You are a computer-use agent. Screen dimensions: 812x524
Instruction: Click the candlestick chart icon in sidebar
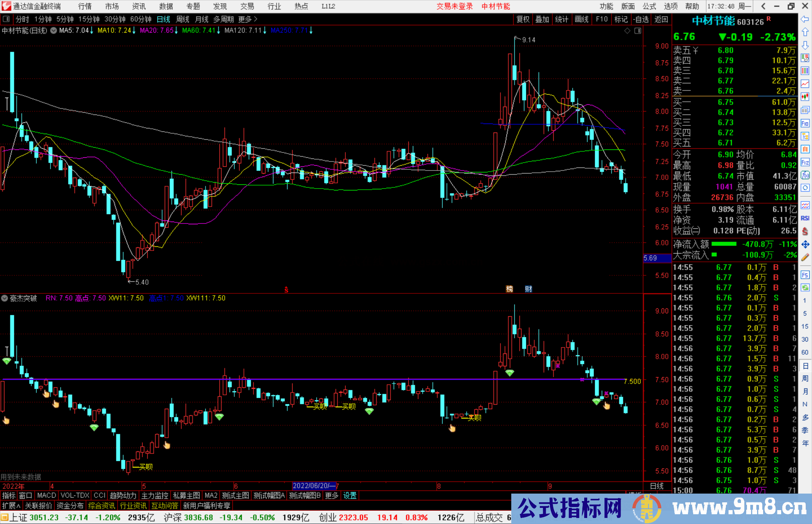[805, 97]
